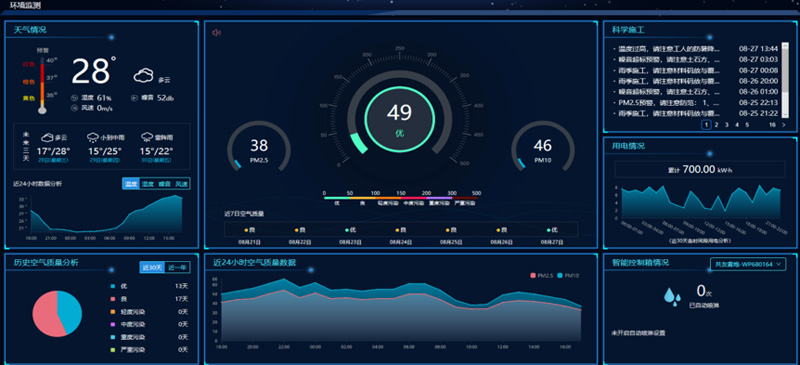Click the scrollbar thumb in the 科学施工 list
The height and width of the screenshot is (365, 800).
[785, 71]
